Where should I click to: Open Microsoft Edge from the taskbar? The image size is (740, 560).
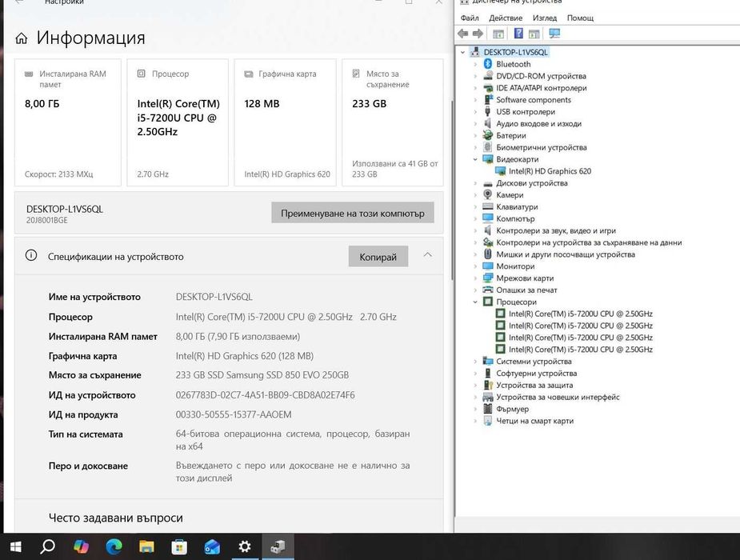click(114, 546)
